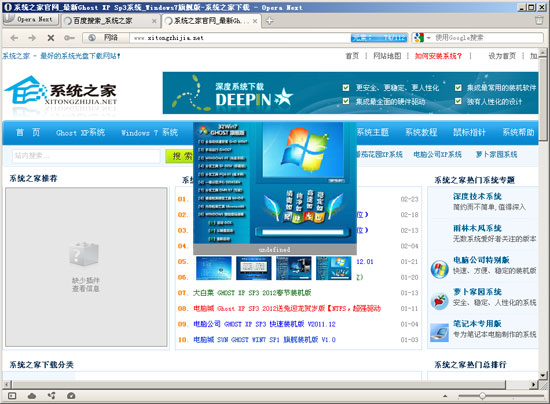Open 电脑公司 GHOST XP SP3 快速装机版 V2011.12
The image size is (550, 404).
click(x=264, y=324)
